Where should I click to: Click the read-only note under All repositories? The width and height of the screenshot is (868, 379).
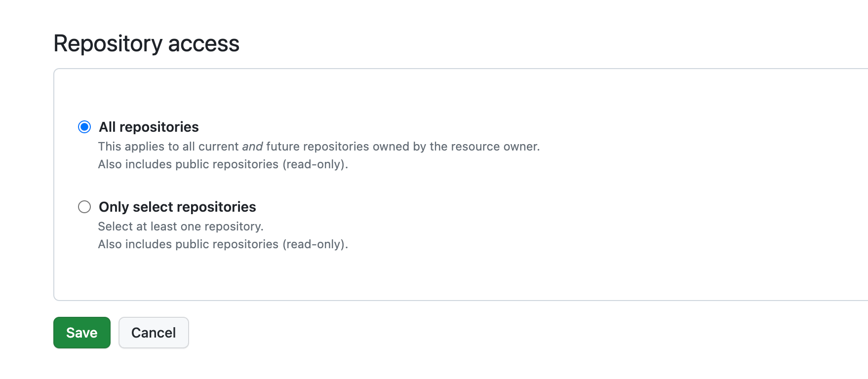click(x=223, y=164)
